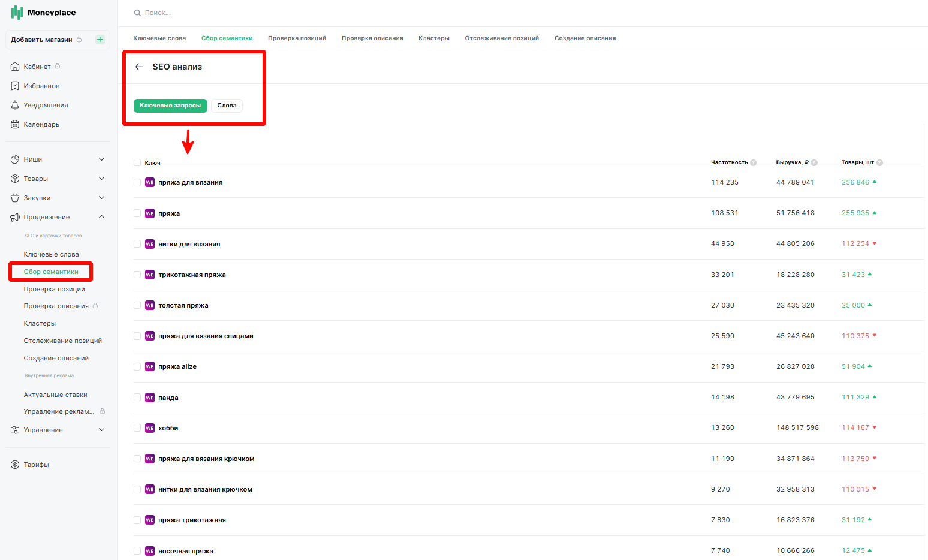Expand the Товары sidebar section chevron
This screenshot has height=560, width=928.
tap(101, 179)
